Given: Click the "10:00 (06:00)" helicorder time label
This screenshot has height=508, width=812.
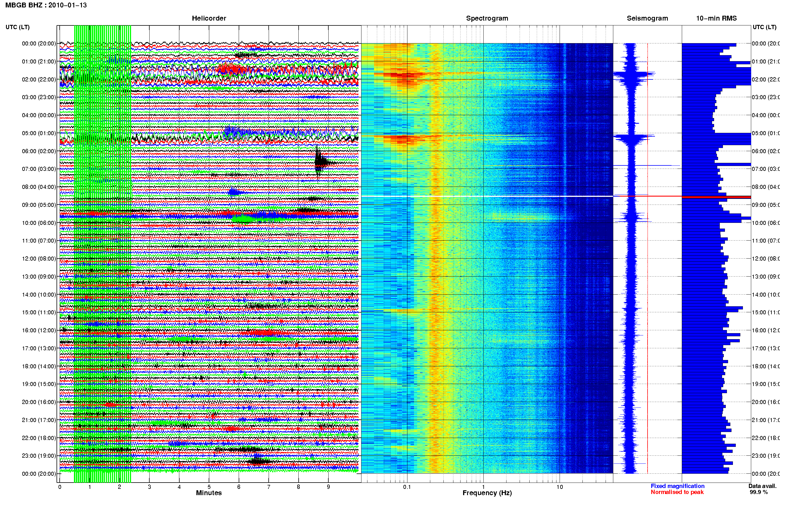Looking at the screenshot, I should (x=39, y=223).
